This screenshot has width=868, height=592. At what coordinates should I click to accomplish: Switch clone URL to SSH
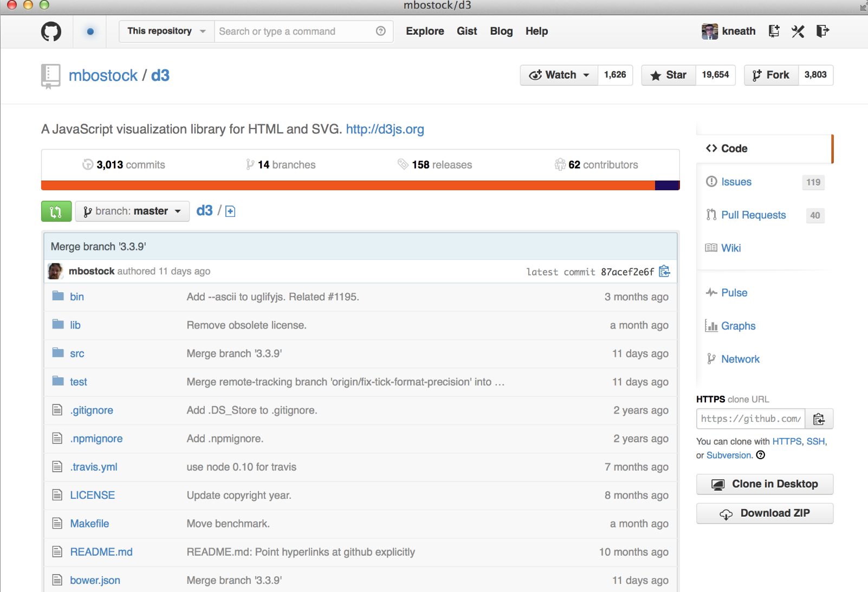point(815,441)
